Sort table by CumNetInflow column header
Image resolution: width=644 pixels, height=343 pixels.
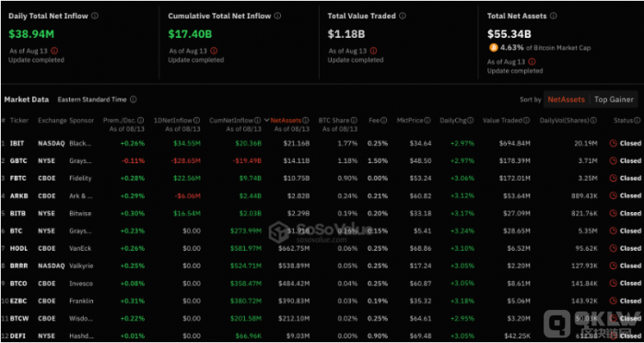[231, 121]
